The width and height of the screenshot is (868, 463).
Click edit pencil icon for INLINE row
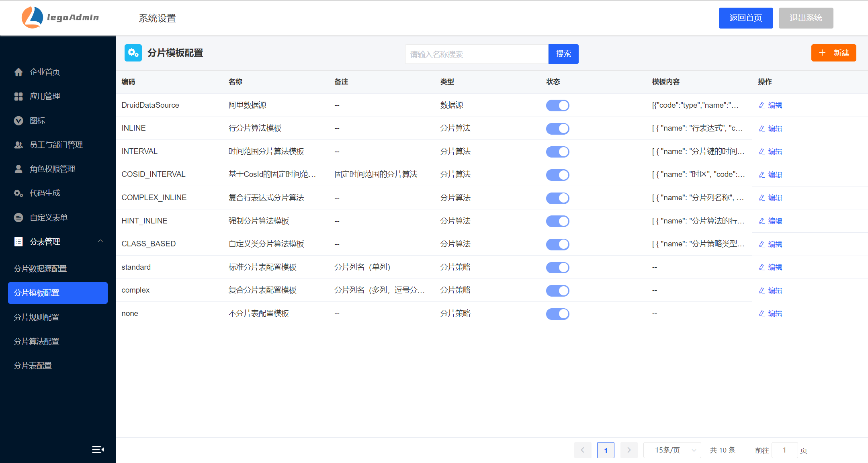(762, 129)
